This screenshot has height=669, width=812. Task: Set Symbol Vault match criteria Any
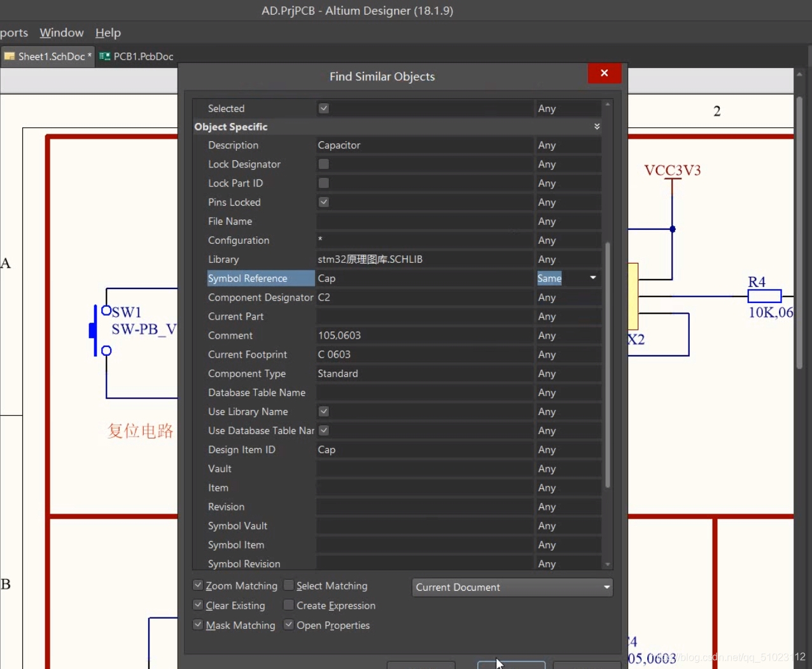[x=568, y=526]
